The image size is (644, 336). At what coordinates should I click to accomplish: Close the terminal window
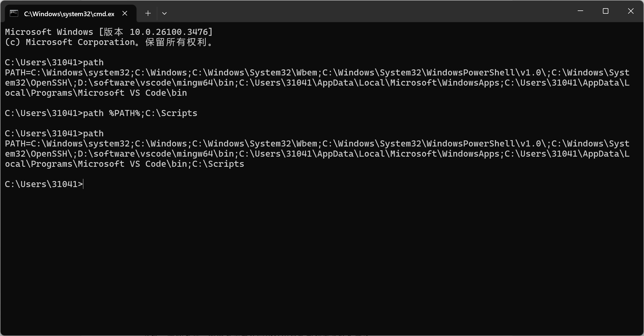click(x=631, y=11)
